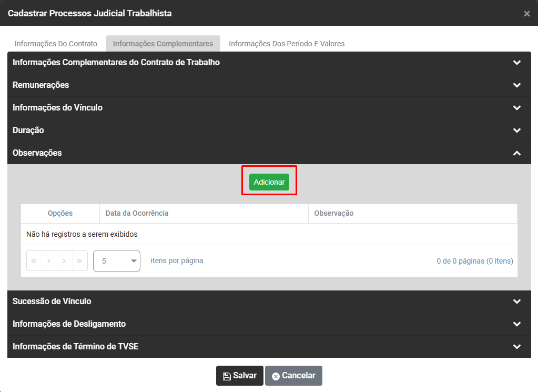Close the dialog with X icon

coord(526,14)
